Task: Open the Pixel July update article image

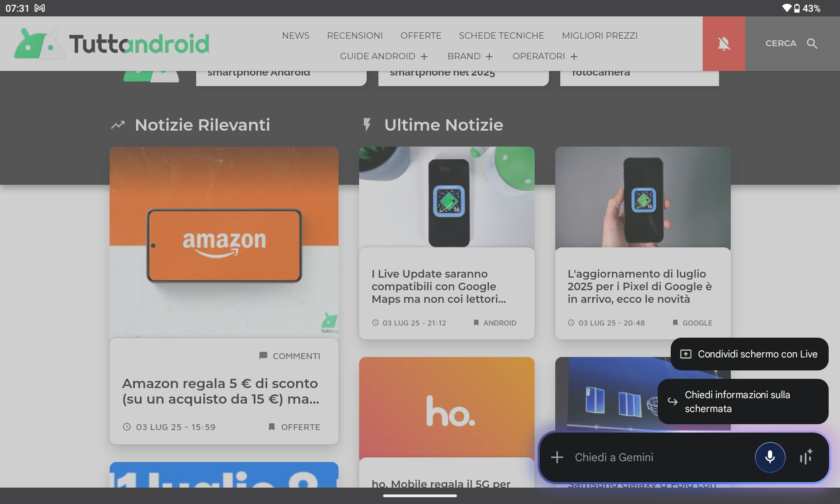Action: (643, 197)
